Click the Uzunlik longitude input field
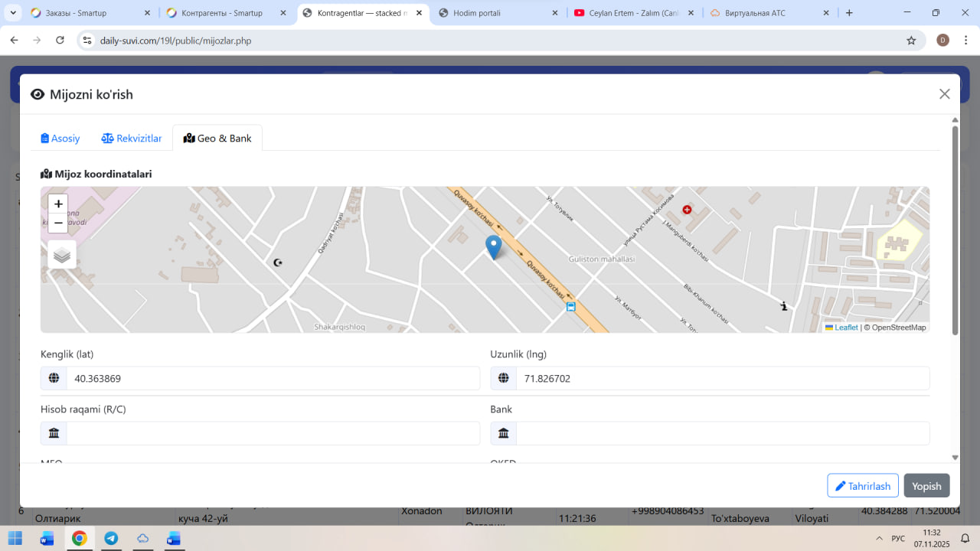The width and height of the screenshot is (980, 551). click(x=722, y=378)
